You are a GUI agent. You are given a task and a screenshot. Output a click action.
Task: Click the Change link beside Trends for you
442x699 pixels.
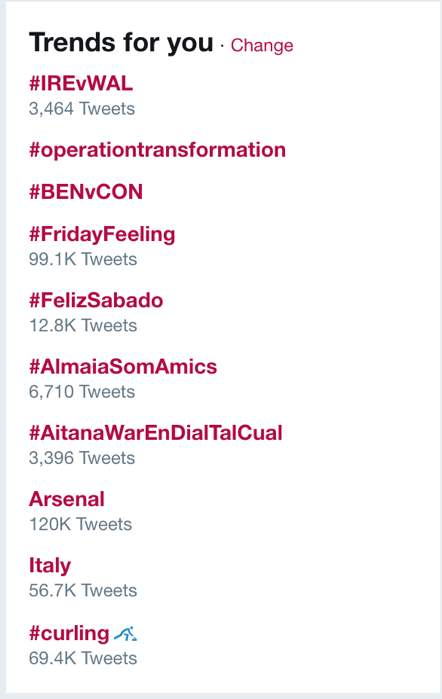262,45
